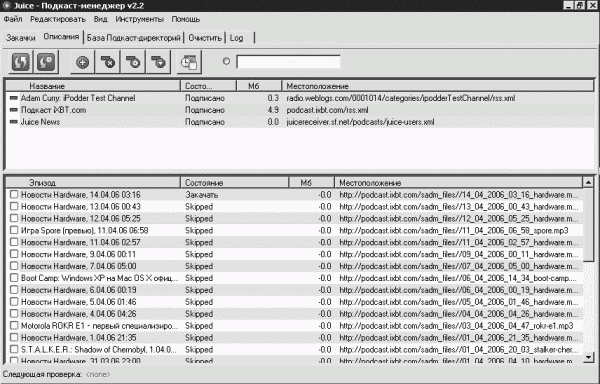This screenshot has width=600, height=384.
Task: Go to the Очистить tab
Action: point(205,38)
